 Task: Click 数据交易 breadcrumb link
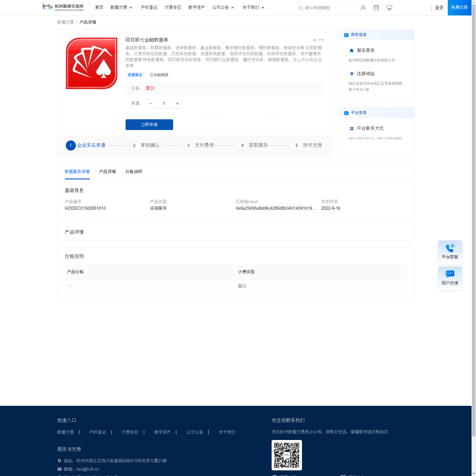[x=65, y=22]
